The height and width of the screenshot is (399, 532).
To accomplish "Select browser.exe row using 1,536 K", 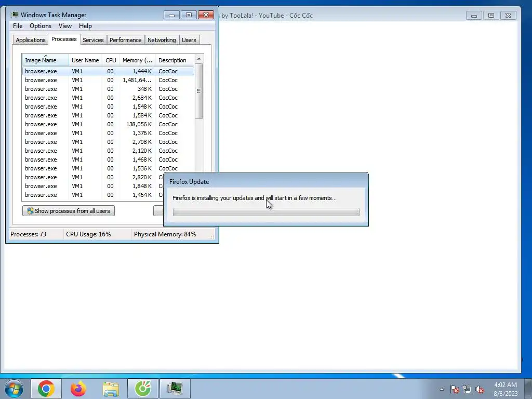I will [x=108, y=168].
